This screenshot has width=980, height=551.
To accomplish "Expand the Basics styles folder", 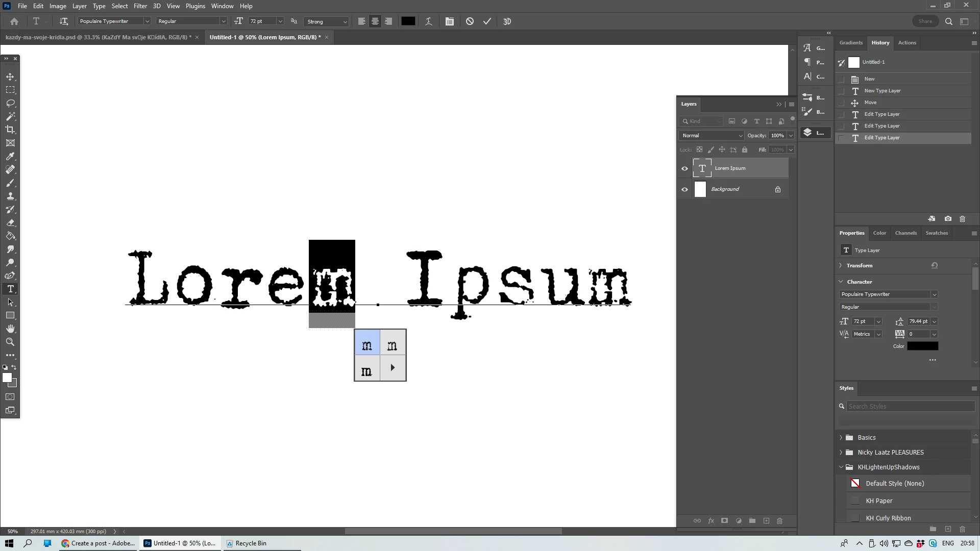I will [841, 438].
